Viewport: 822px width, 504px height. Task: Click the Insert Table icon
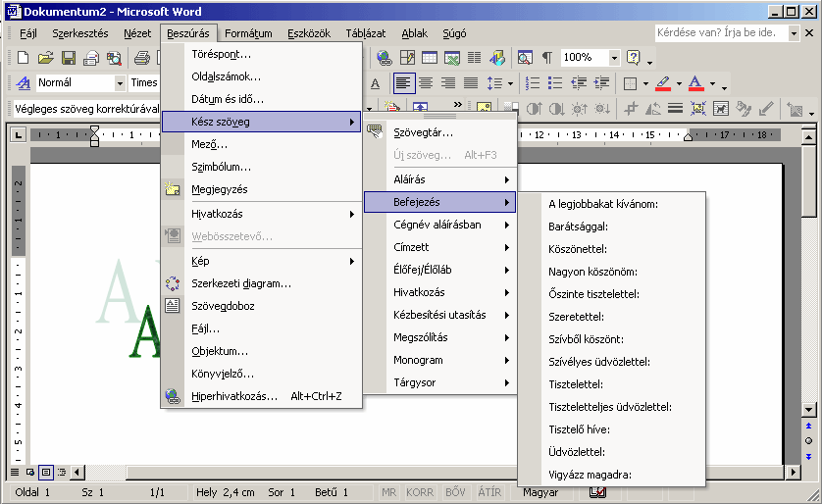coord(430,58)
